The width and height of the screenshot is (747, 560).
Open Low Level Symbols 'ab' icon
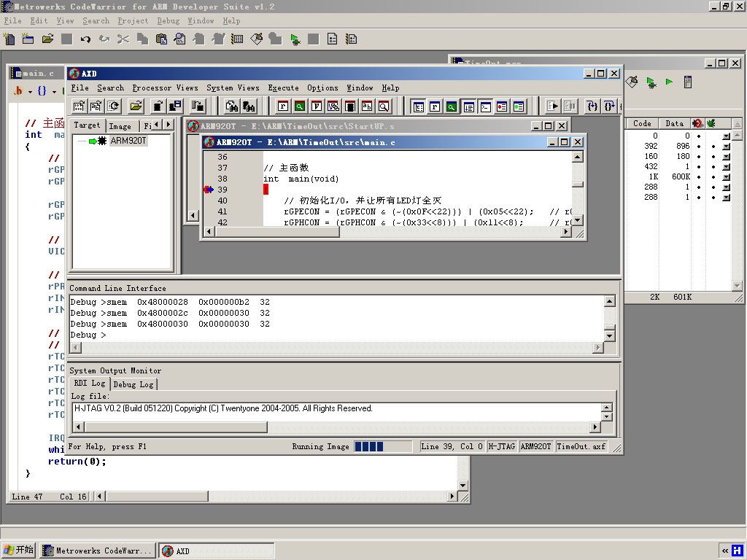click(367, 106)
